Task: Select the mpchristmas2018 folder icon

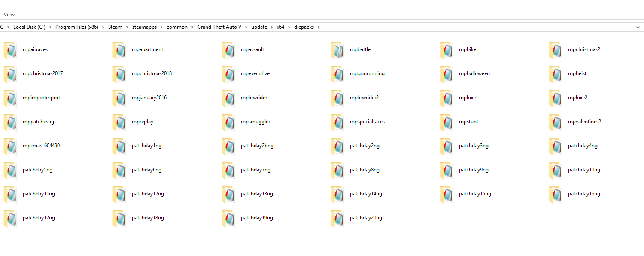Action: coord(119,74)
